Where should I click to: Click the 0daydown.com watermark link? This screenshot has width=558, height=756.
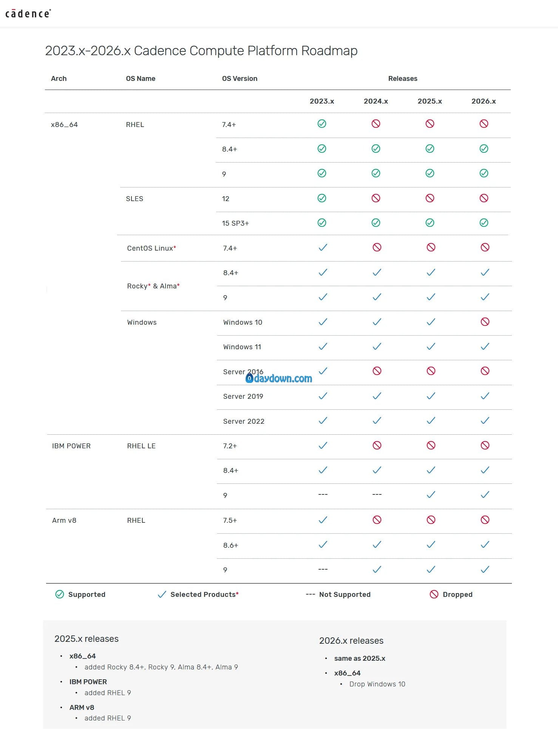point(279,378)
